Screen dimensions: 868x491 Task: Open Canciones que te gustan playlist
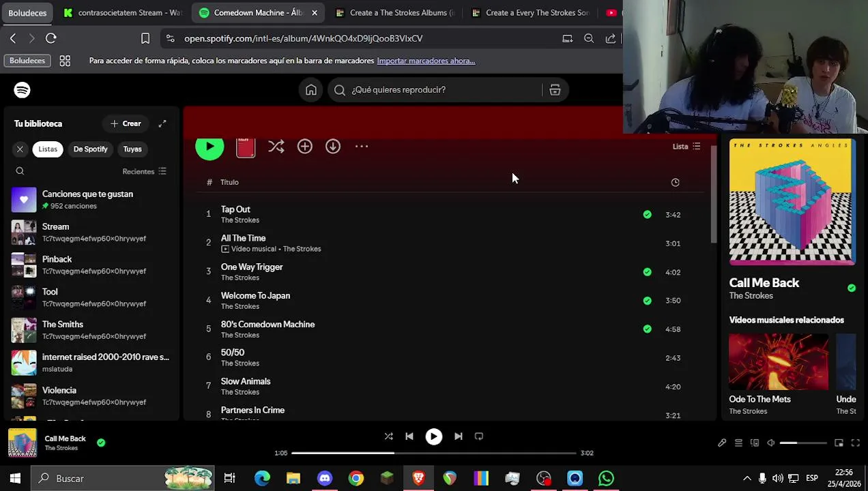[x=93, y=200]
